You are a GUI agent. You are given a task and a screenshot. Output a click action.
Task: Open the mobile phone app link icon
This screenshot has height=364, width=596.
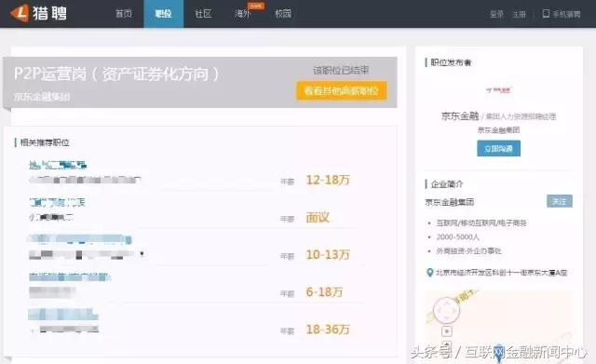tap(546, 14)
